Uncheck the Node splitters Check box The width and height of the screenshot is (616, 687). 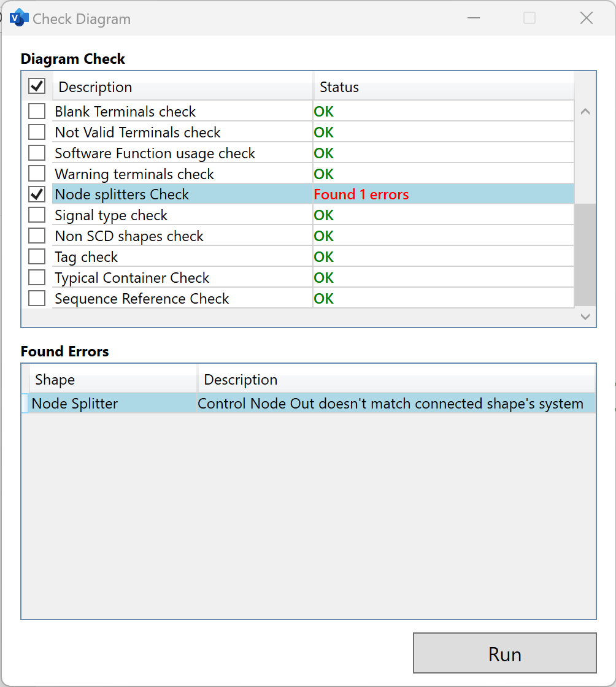(x=37, y=194)
